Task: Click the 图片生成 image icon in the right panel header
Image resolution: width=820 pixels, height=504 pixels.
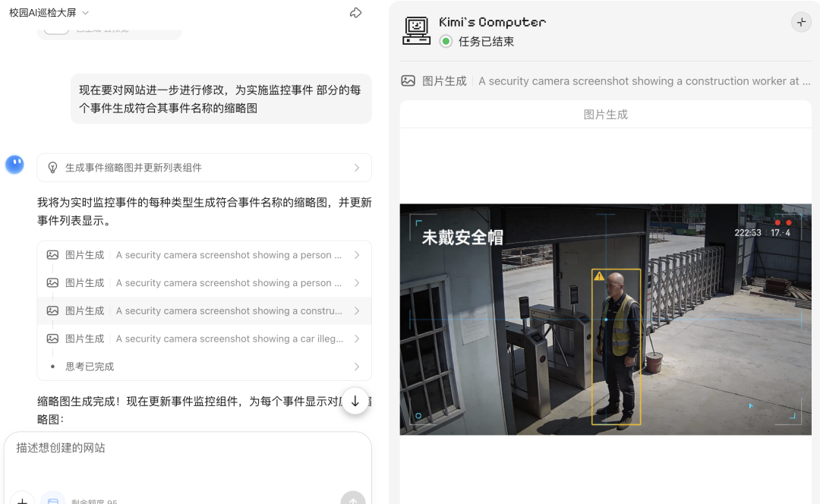Action: [408, 80]
